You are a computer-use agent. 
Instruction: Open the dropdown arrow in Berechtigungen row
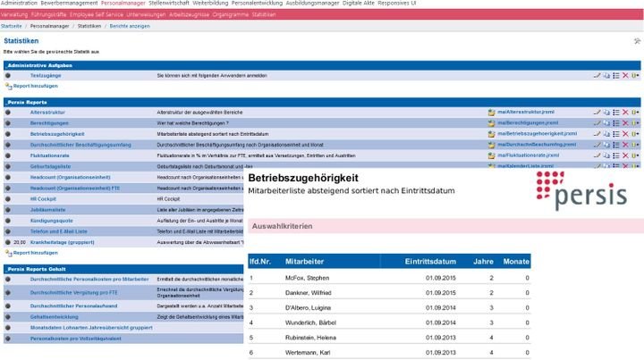[x=635, y=123]
